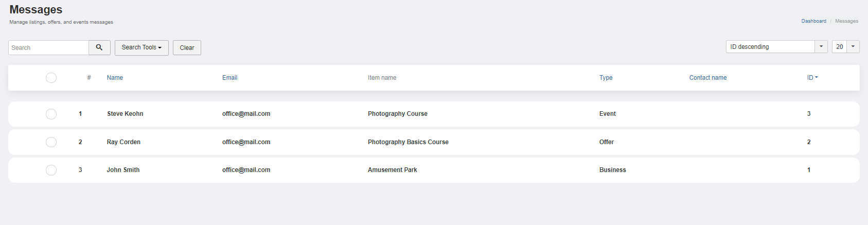This screenshot has width=868, height=225.
Task: Tick the John Smith row checkbox
Action: [x=51, y=170]
